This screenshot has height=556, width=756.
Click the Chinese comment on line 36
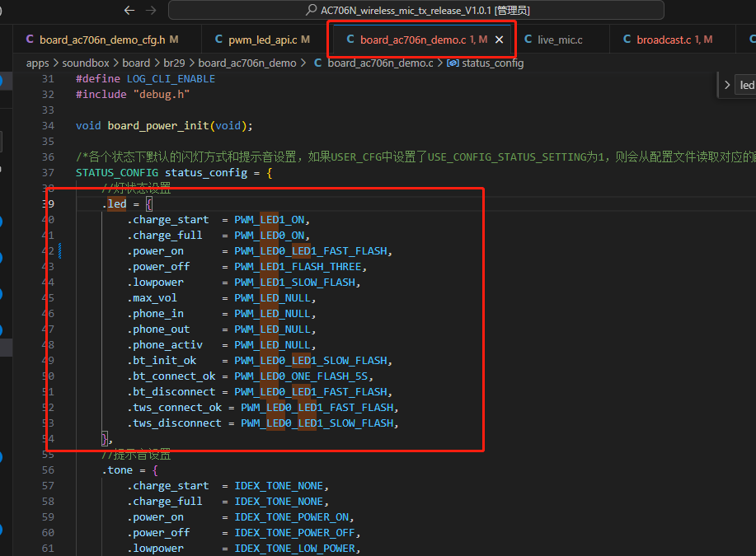(415, 157)
